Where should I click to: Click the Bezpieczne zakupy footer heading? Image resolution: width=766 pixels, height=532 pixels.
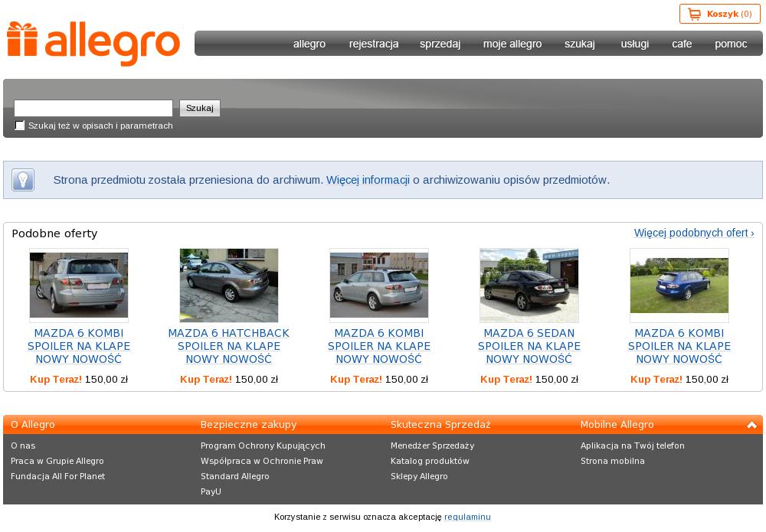[249, 425]
